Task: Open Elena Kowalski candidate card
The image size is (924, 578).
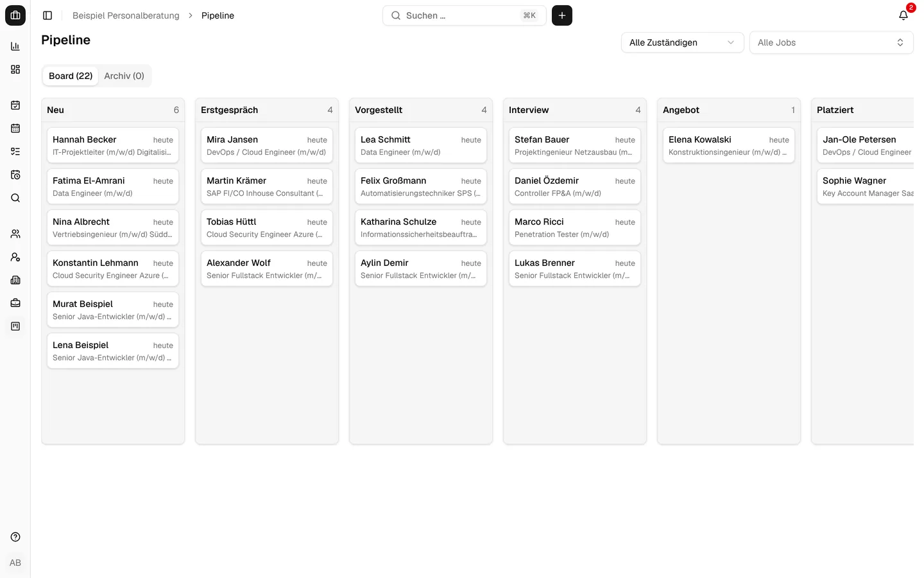Action: pos(729,145)
